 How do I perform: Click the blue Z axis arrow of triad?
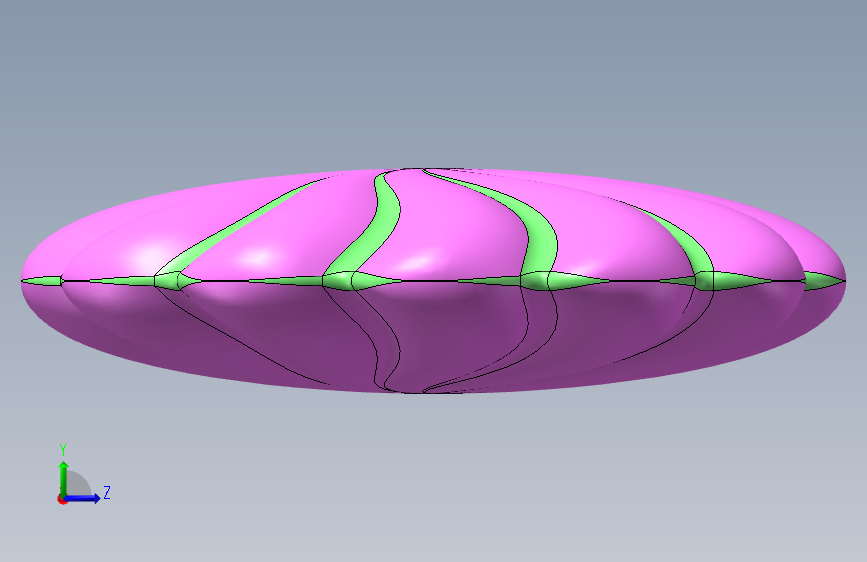[83, 498]
